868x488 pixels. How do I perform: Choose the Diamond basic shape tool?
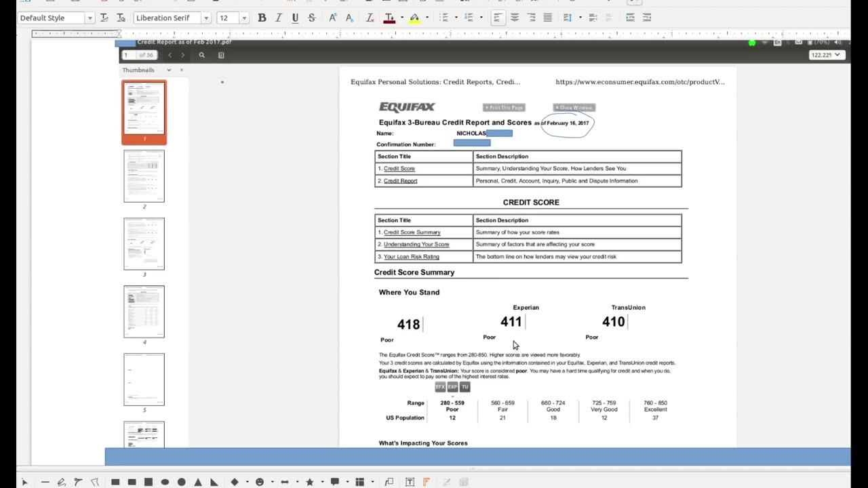click(x=235, y=482)
